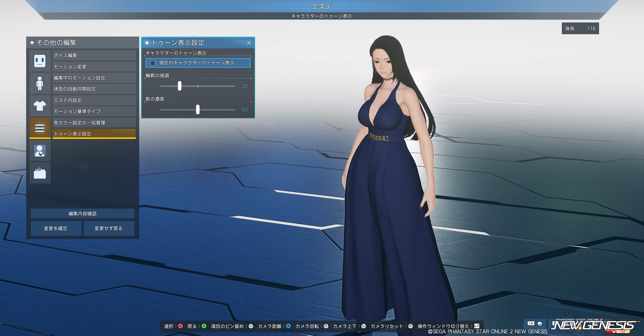Open the character check portrait icon
The image size is (644, 336).
point(40,151)
